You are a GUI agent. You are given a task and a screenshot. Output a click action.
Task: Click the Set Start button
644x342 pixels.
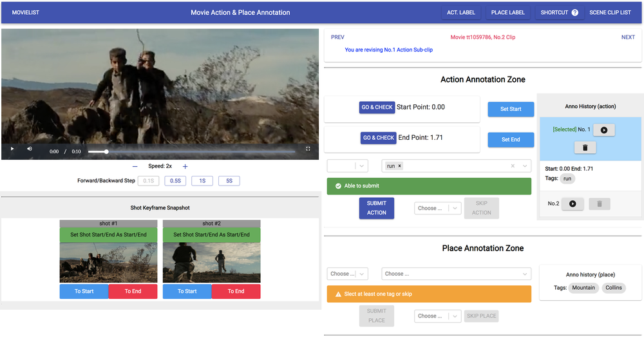[511, 109]
